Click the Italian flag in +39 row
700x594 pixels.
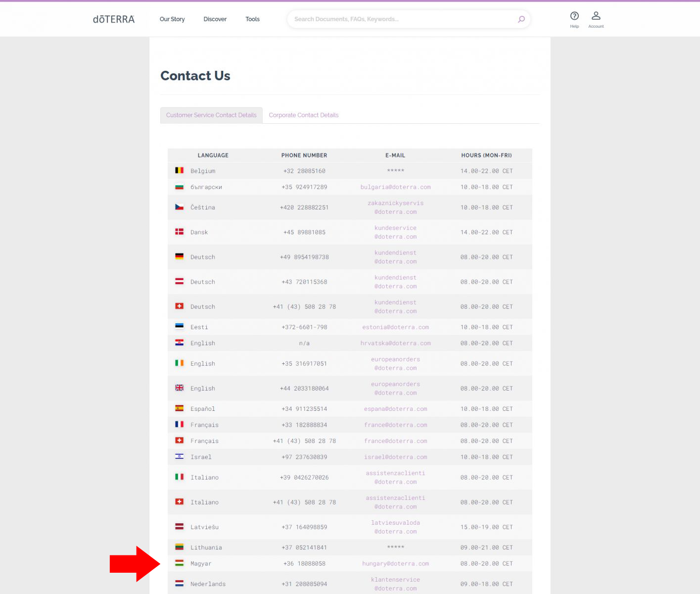(180, 477)
